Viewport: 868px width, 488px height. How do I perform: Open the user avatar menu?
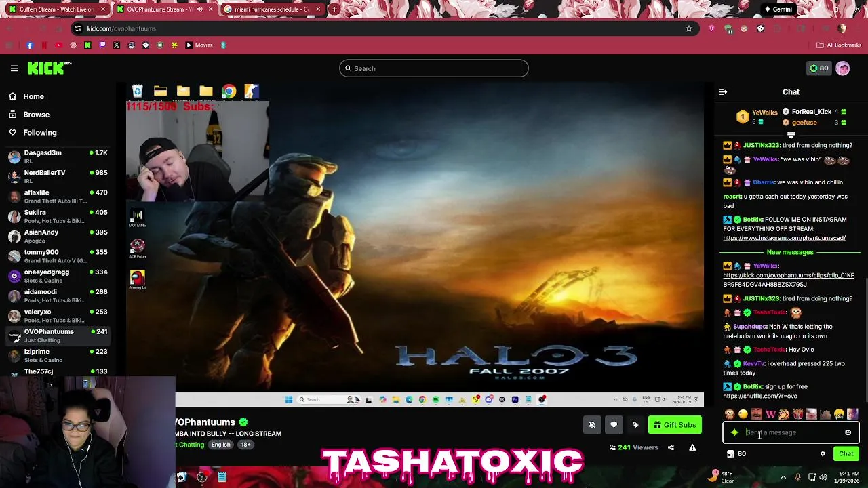(x=843, y=68)
